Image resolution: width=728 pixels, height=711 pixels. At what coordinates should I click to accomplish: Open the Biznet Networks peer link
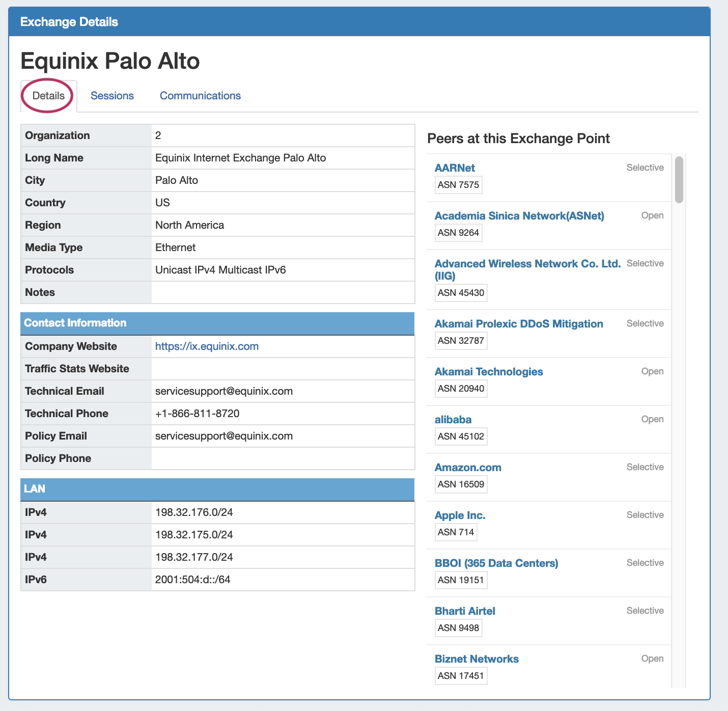pos(477,659)
